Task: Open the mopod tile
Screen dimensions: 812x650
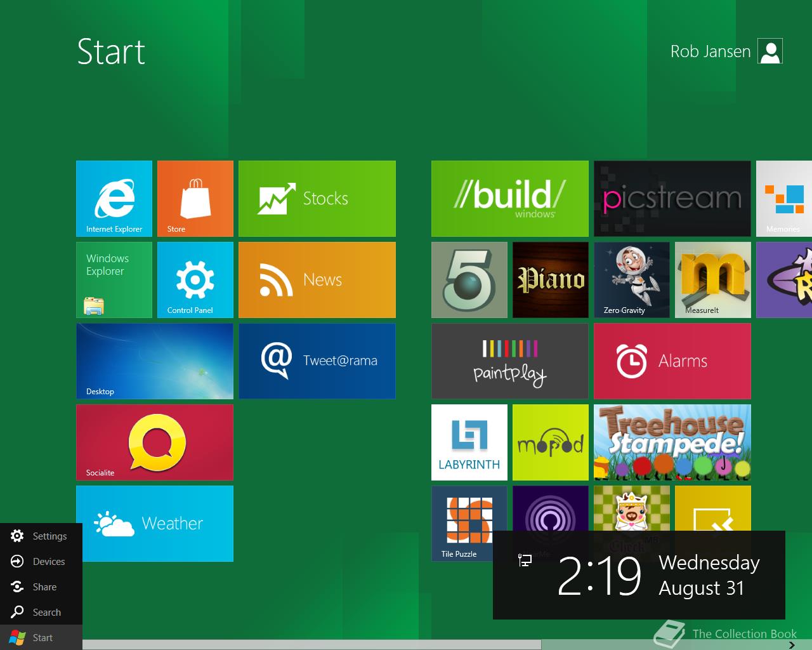Action: pyautogui.click(x=551, y=442)
